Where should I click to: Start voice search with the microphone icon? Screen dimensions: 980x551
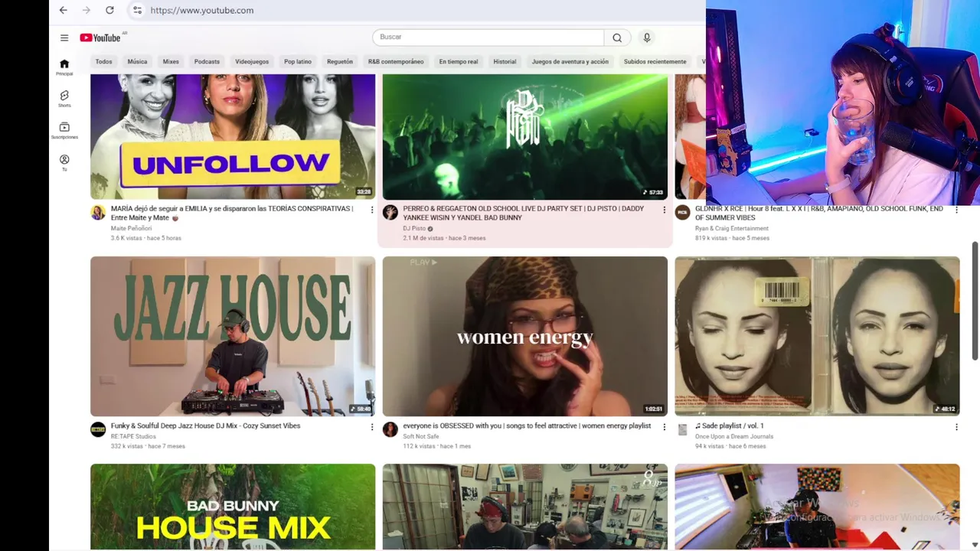[647, 37]
